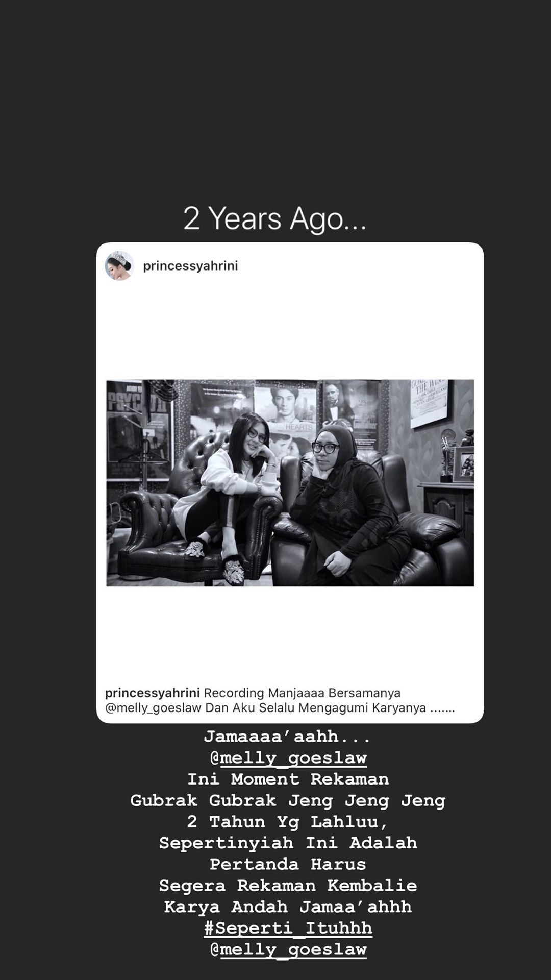This screenshot has width=551, height=980.
Task: Tap the "Ini Moment Rekaman" text line
Action: tap(288, 779)
